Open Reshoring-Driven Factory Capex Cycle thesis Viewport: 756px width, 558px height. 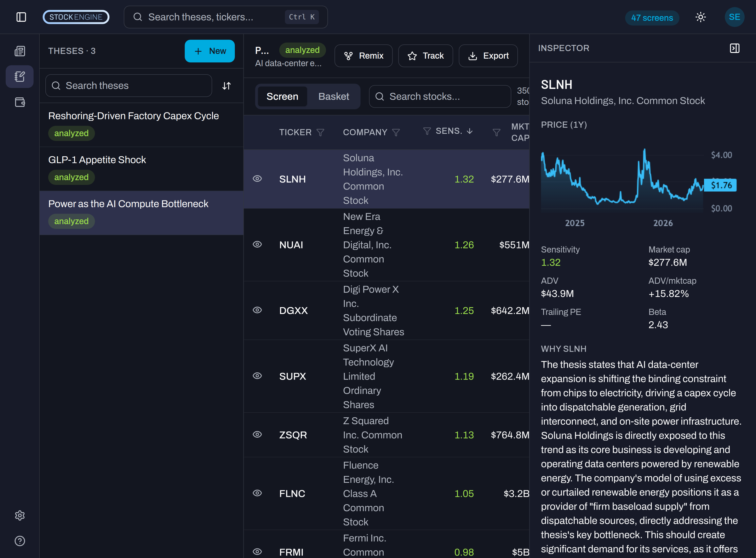pos(141,125)
